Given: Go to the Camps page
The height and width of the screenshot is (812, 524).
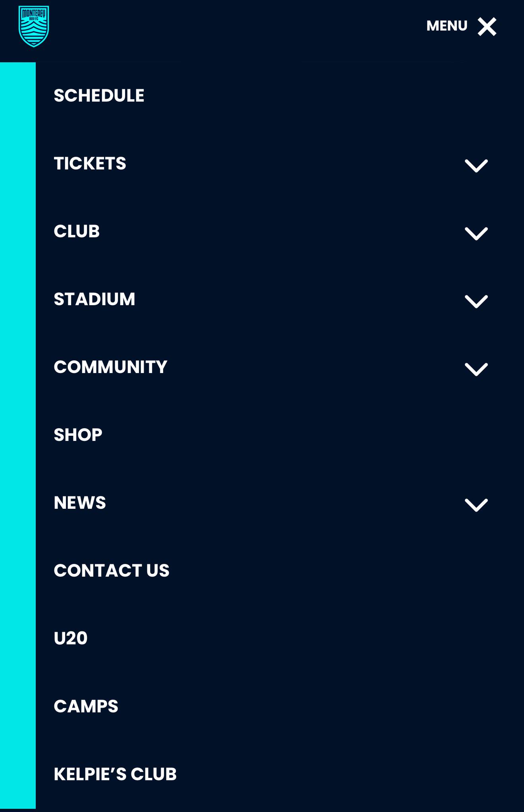Looking at the screenshot, I should pos(86,706).
